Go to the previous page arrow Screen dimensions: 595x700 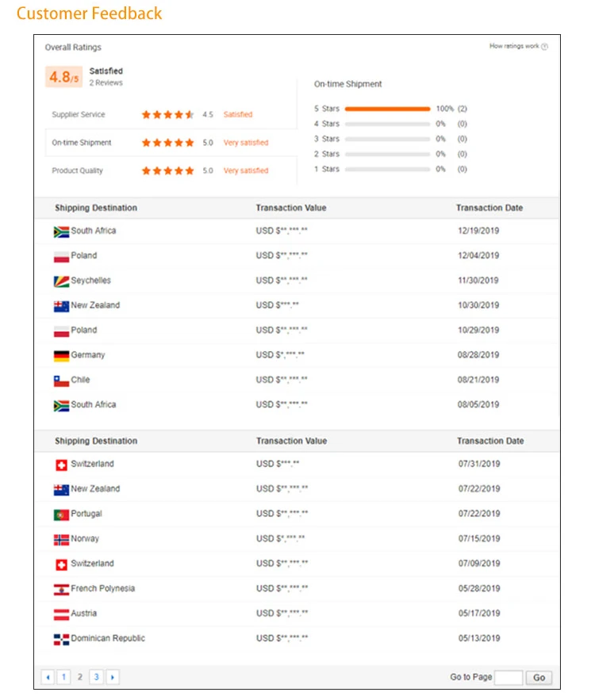[48, 677]
